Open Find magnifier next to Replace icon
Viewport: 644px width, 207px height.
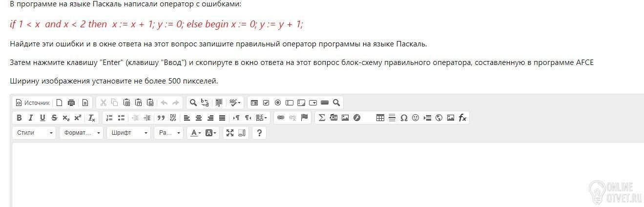tap(193, 103)
